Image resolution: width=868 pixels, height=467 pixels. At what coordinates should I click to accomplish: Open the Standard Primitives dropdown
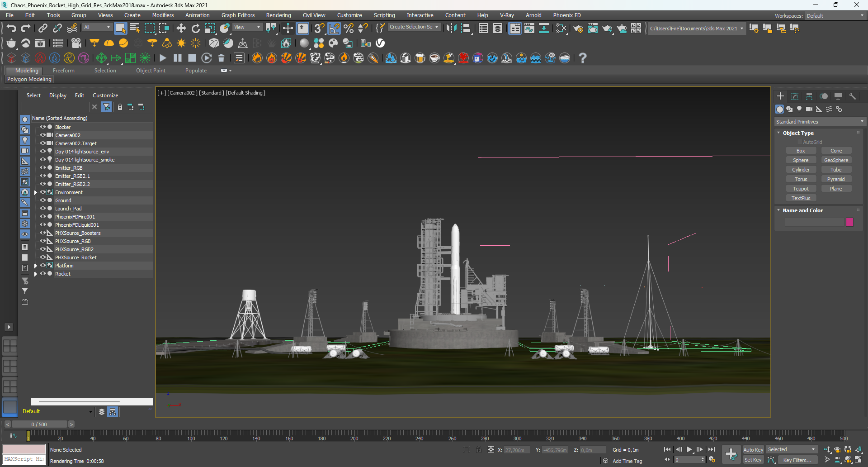[x=819, y=122]
